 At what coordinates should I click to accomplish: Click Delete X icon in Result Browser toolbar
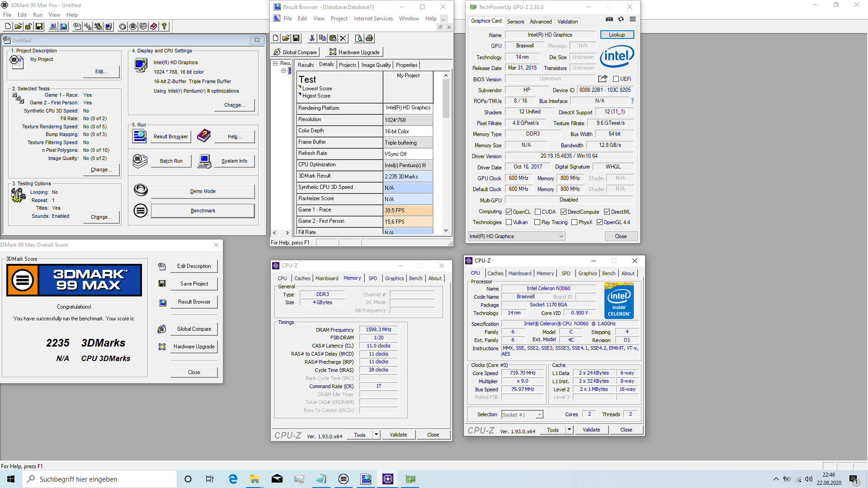pyautogui.click(x=343, y=38)
